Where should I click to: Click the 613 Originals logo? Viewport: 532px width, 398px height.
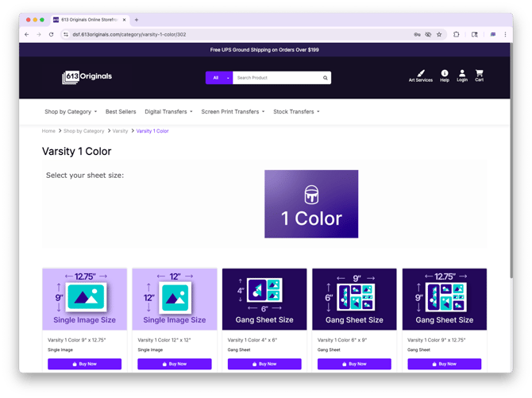pos(87,77)
